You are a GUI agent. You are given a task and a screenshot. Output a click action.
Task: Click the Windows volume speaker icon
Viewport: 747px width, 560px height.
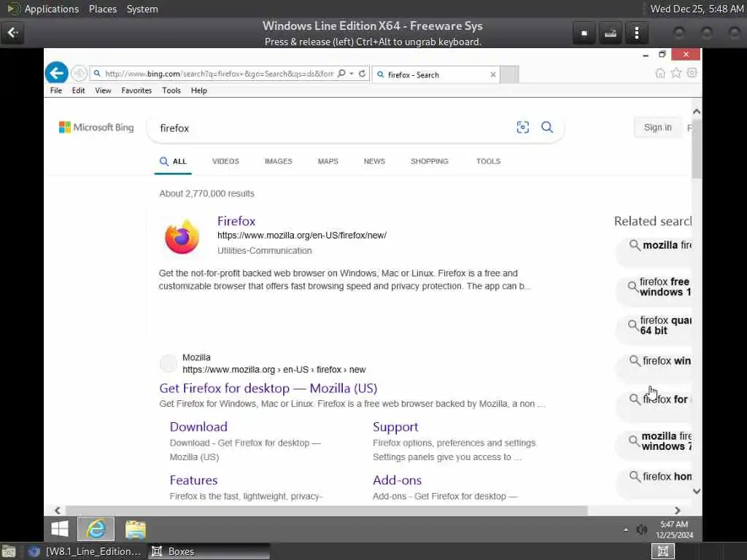[642, 529]
